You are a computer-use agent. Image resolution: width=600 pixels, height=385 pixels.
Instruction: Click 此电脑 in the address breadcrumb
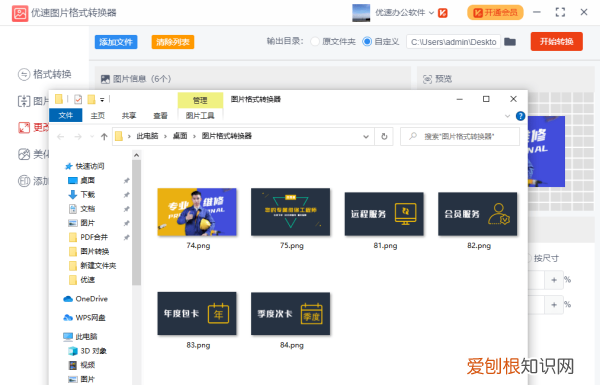pyautogui.click(x=147, y=136)
